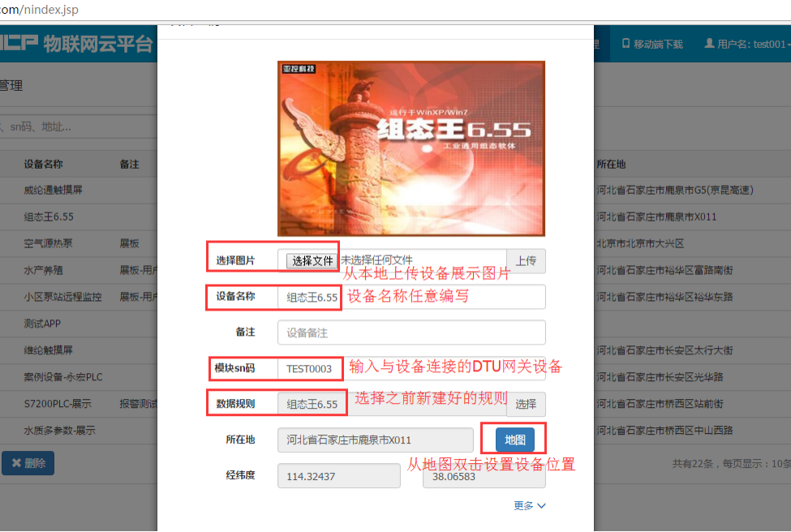Click the address 河北省石家庄市桥西区中山西路
Image resolution: width=791 pixels, height=532 pixels.
(664, 431)
